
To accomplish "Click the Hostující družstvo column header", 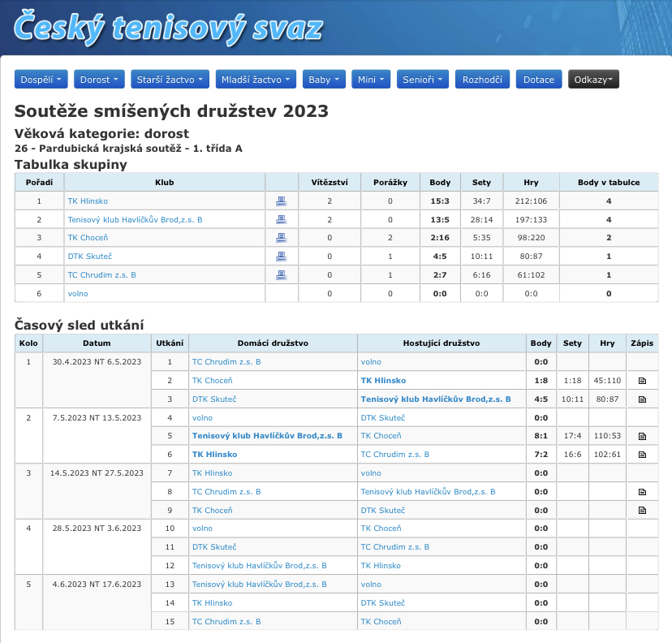I will [x=442, y=343].
